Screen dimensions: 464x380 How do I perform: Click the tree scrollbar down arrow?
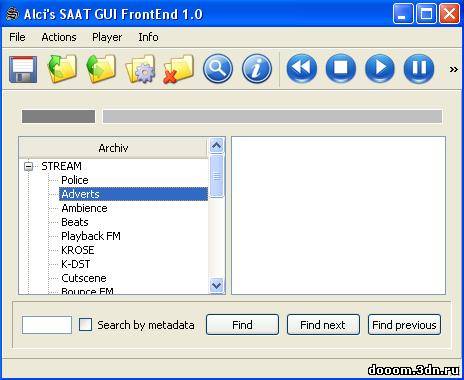(217, 285)
